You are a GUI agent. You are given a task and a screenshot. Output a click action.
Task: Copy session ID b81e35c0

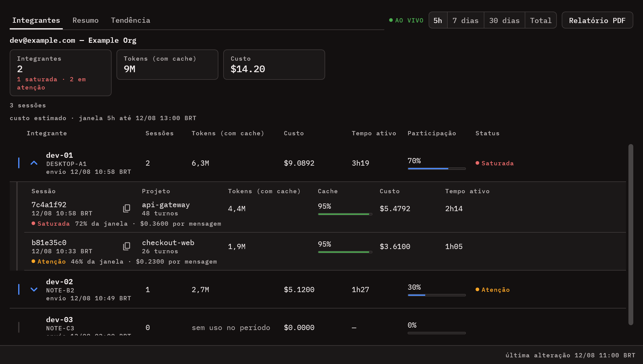[126, 246]
